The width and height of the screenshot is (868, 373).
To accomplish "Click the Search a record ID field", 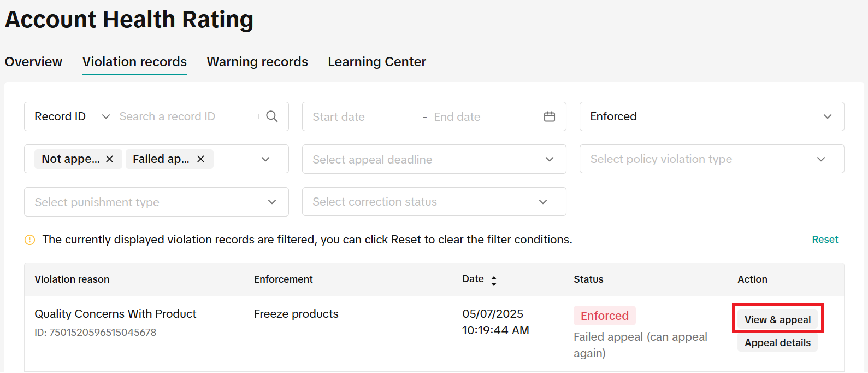I will click(186, 116).
